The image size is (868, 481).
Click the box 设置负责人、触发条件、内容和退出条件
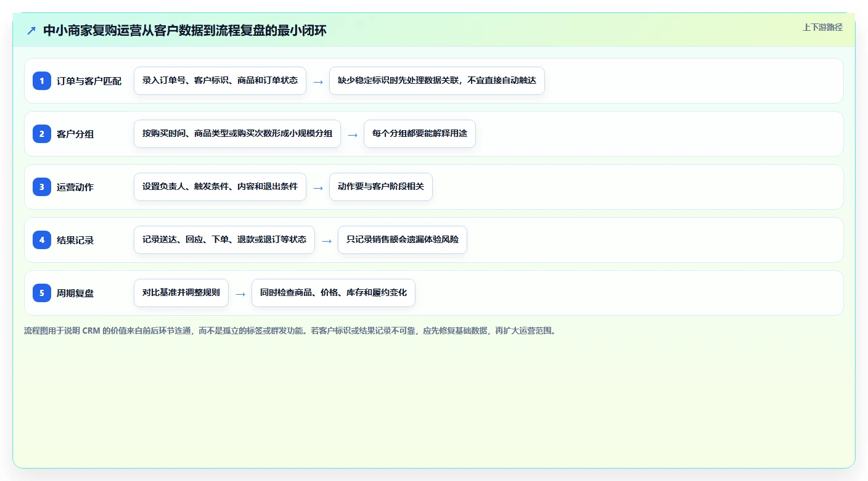(x=220, y=187)
